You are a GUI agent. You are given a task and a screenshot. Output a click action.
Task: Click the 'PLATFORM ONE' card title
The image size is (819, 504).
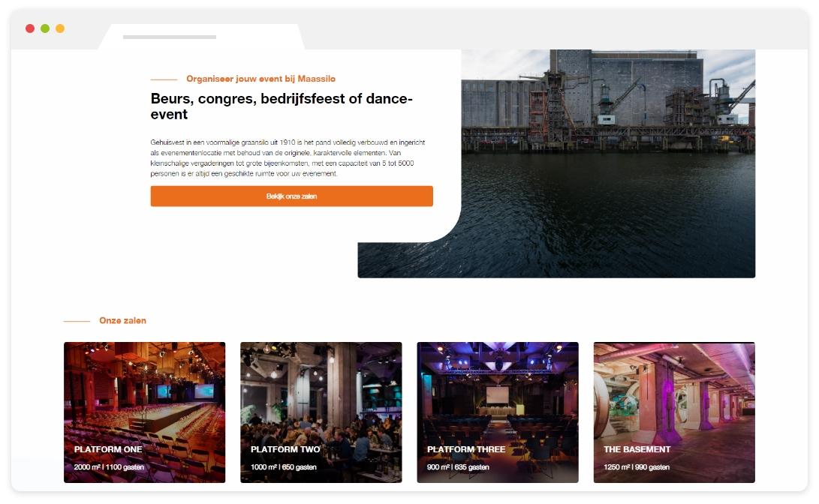[x=108, y=449]
